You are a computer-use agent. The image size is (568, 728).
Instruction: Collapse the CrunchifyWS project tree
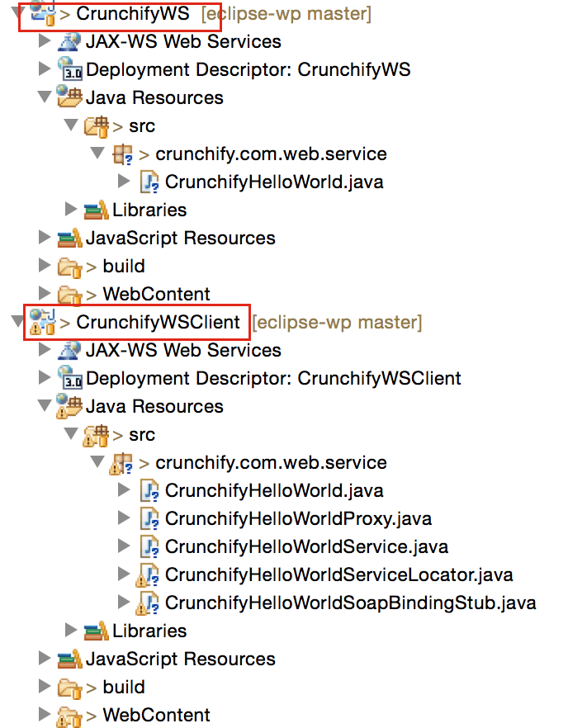pyautogui.click(x=17, y=13)
